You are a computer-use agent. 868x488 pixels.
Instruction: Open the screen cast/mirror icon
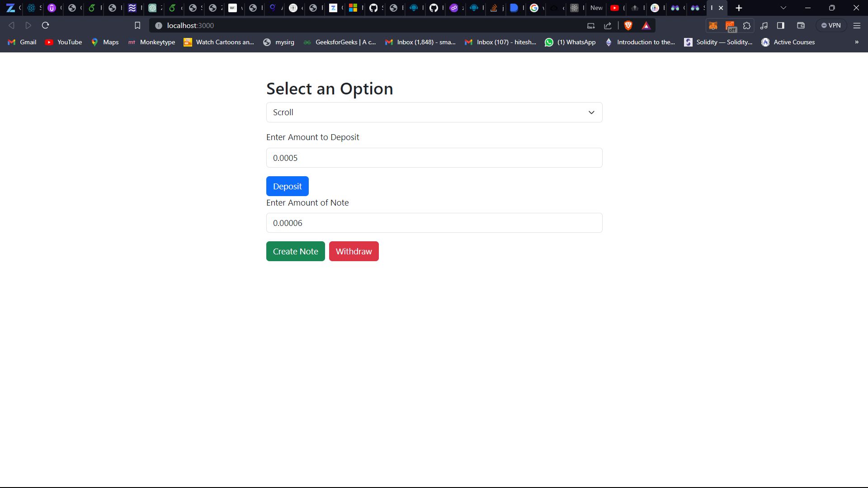tap(591, 25)
